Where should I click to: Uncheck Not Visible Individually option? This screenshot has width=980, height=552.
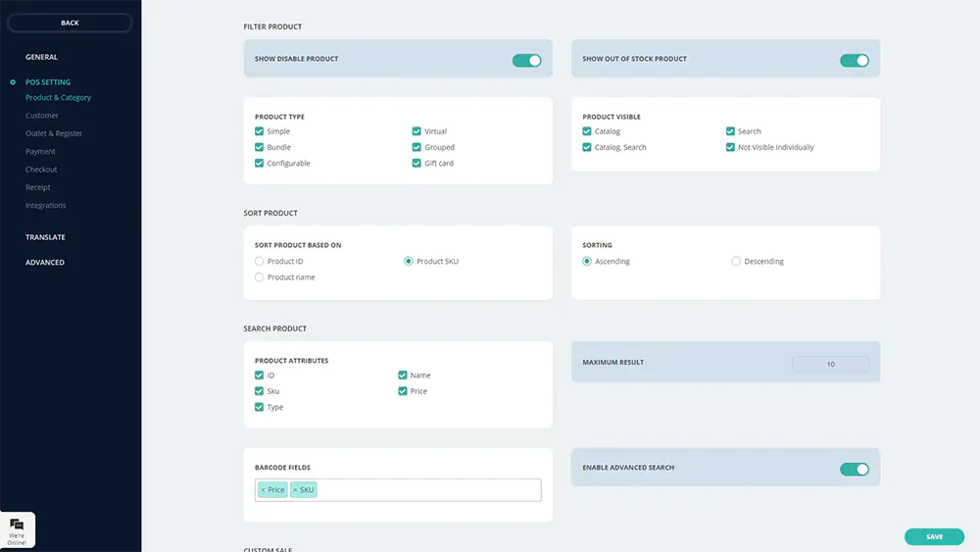[x=731, y=147]
